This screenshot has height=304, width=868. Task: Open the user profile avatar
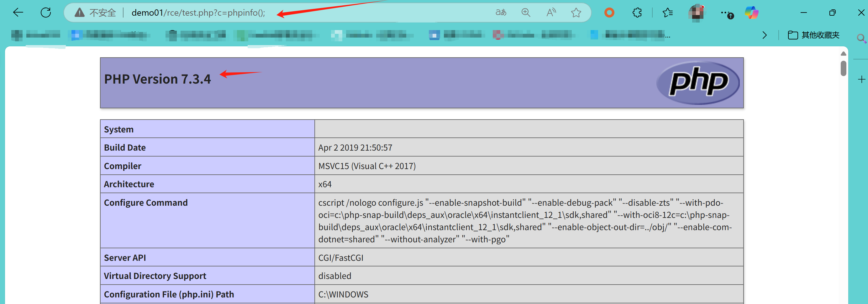pos(696,13)
